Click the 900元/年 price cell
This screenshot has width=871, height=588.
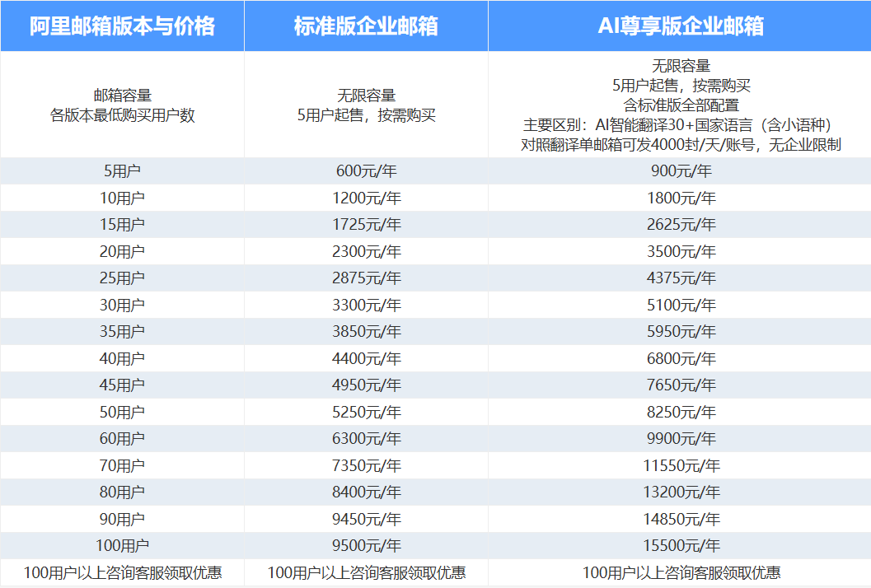(681, 171)
